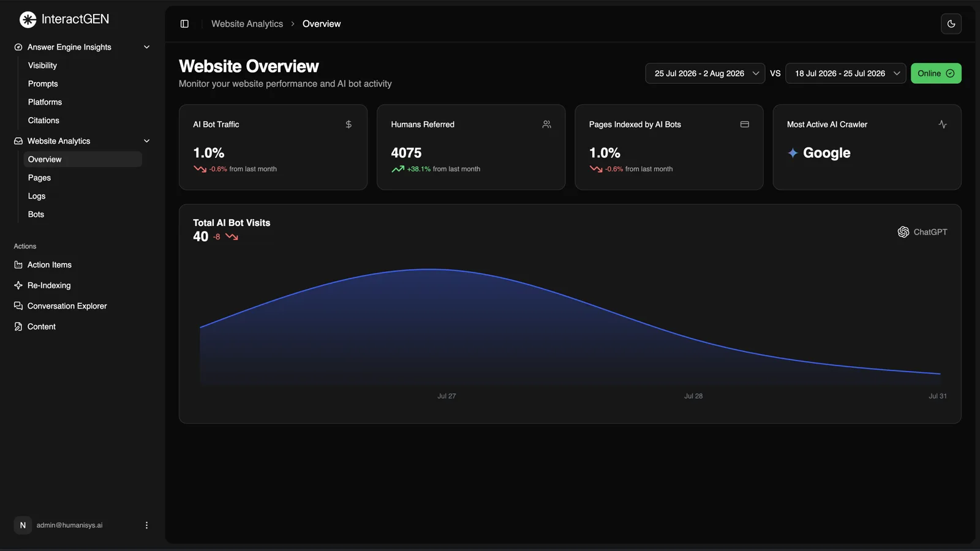The height and width of the screenshot is (551, 980).
Task: Click the downward trend arrow beside -8
Action: [232, 237]
